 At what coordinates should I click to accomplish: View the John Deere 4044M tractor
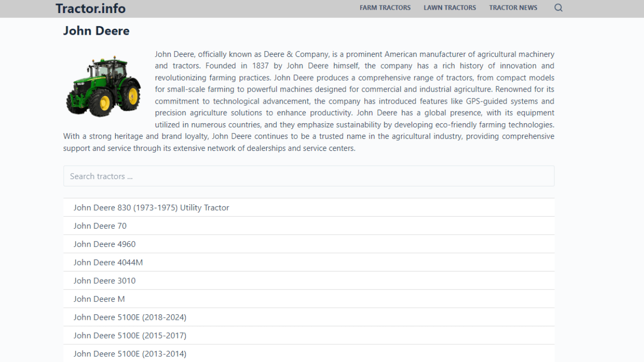(108, 262)
